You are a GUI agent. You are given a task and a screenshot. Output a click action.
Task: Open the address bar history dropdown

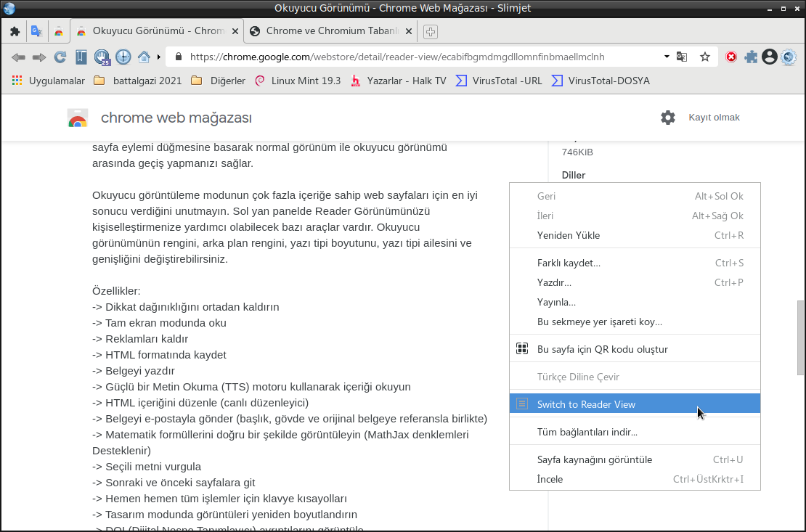pos(667,57)
